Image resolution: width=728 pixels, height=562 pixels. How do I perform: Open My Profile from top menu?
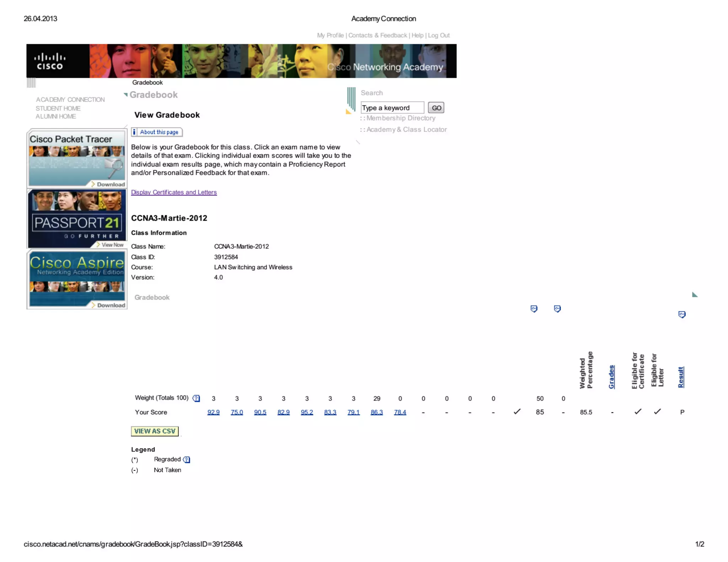330,35
